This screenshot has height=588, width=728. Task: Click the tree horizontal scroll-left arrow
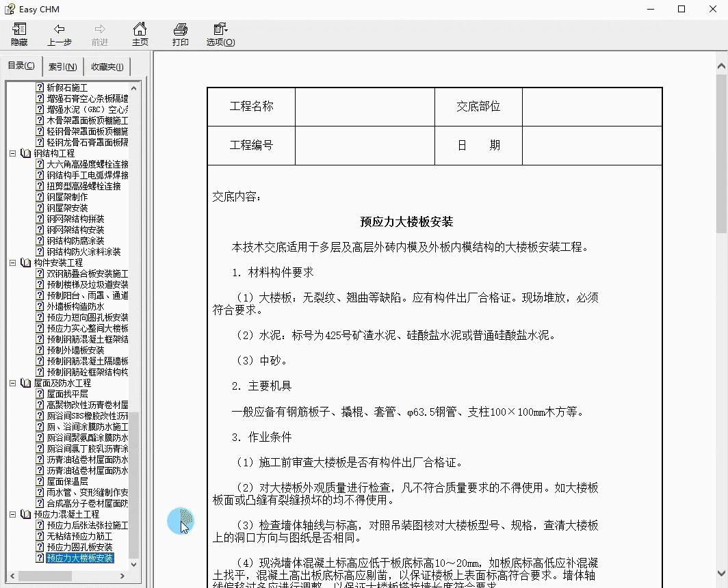pos(12,576)
